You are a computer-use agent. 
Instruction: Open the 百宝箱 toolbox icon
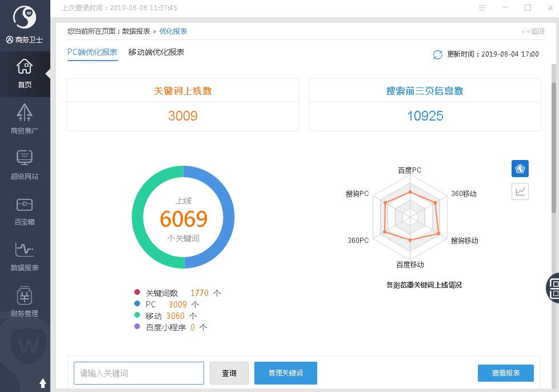coord(25,205)
